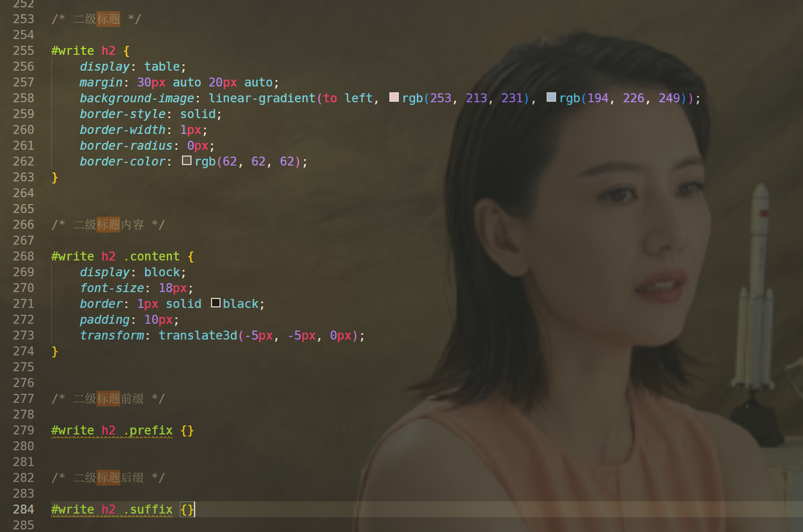Click the "rgb(62, 62, 62)" color value

pyautogui.click(x=248, y=161)
